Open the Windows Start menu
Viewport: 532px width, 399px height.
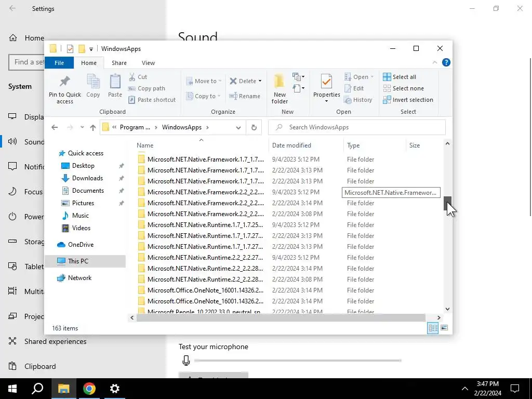pyautogui.click(x=12, y=389)
